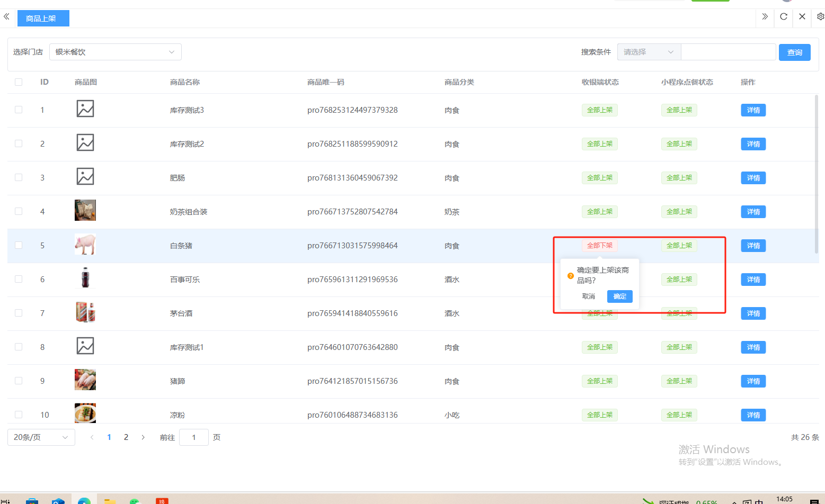This screenshot has width=825, height=504.
Task: Open the 选择门店 store dropdown
Action: coord(115,52)
